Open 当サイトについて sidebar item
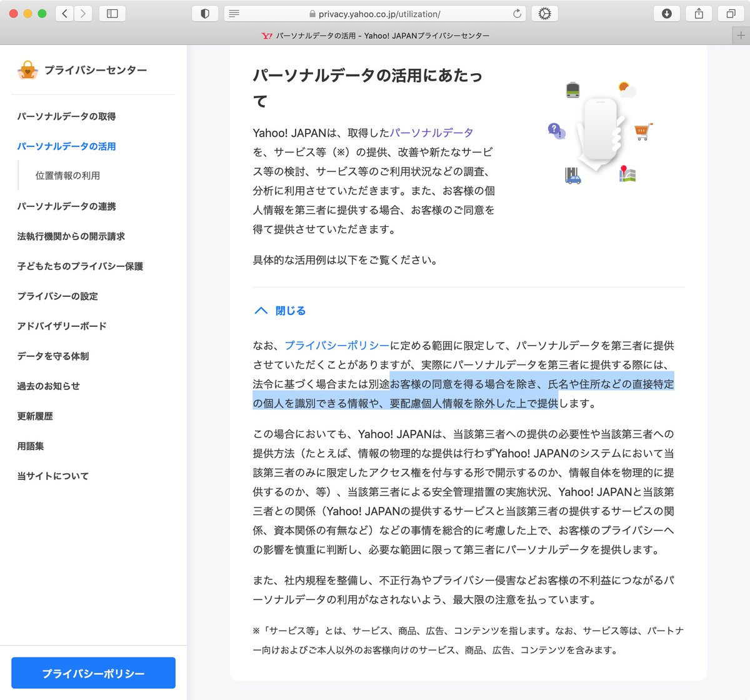 tap(53, 476)
